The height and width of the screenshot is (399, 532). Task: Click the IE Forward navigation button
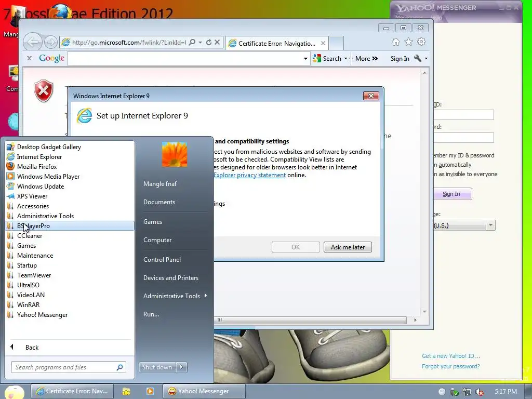pyautogui.click(x=51, y=42)
